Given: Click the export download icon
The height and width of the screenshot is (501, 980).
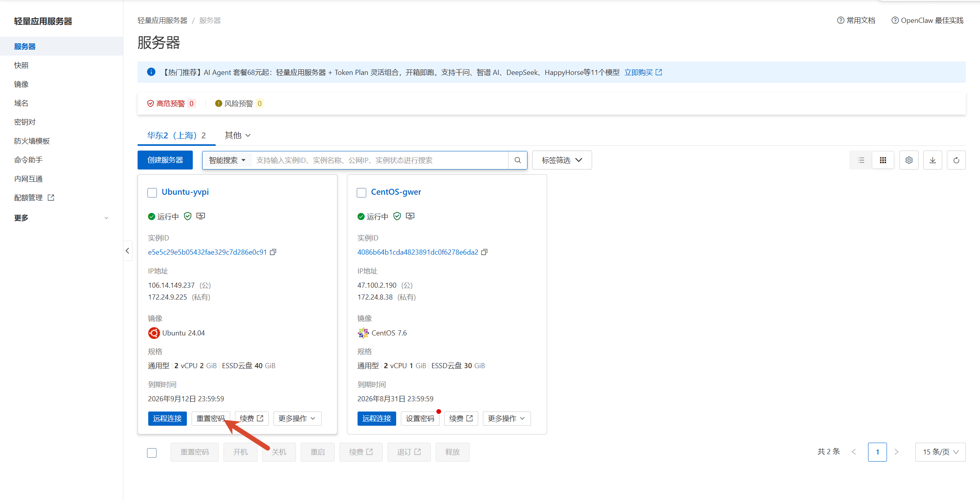Looking at the screenshot, I should coord(933,160).
